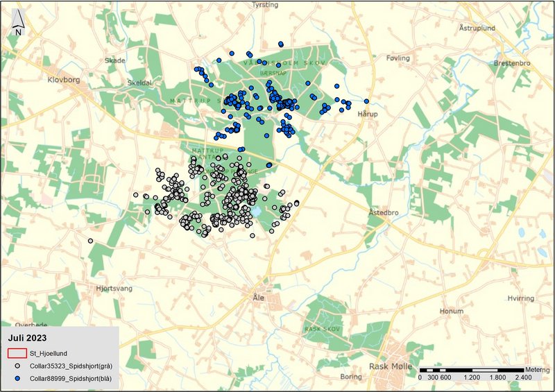
Task: Select the easternmost blue point above Hårup
Action: (366, 101)
